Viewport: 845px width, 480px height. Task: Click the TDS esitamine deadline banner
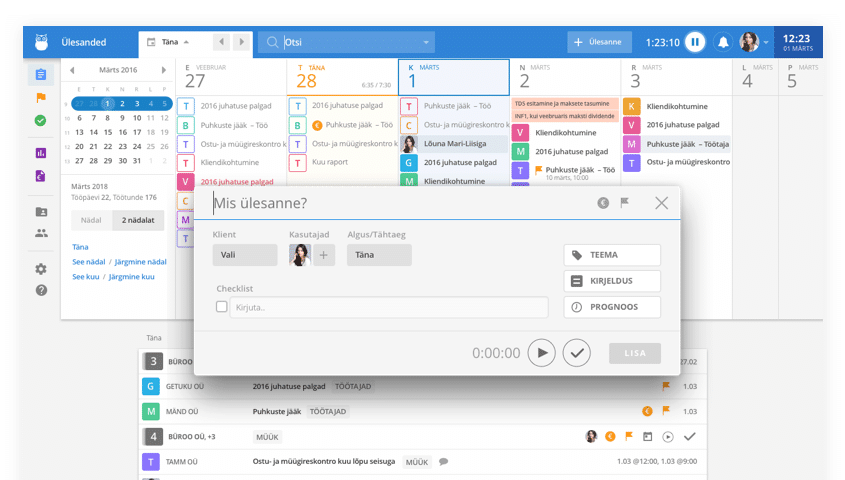(x=564, y=103)
